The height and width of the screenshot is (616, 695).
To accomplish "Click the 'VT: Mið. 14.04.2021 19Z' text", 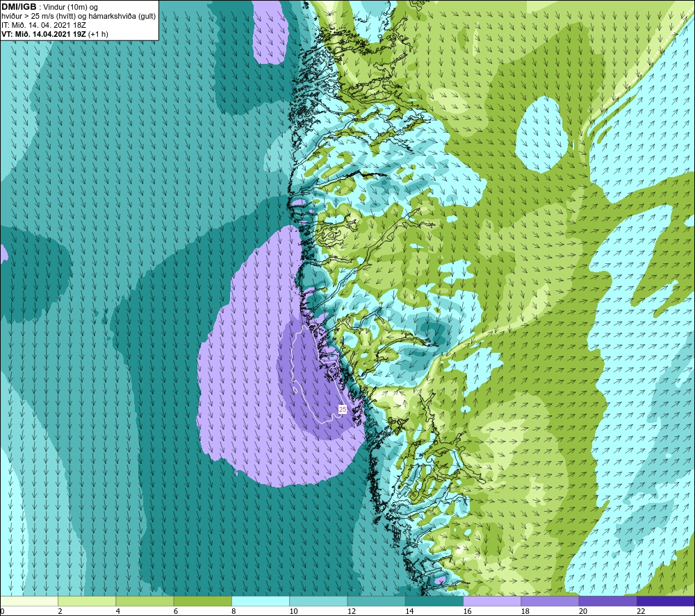I will pyautogui.click(x=43, y=34).
